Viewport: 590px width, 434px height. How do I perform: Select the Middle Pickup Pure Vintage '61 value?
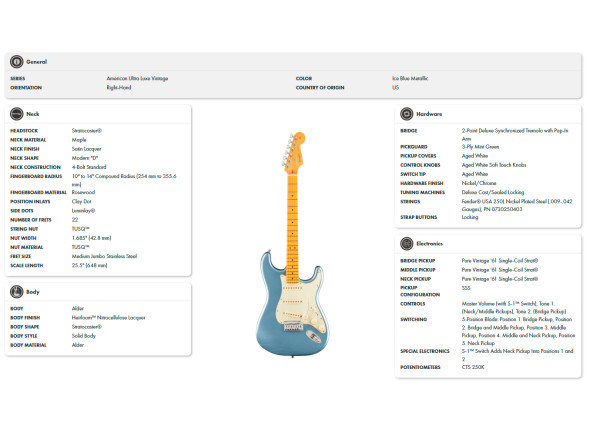(500, 270)
